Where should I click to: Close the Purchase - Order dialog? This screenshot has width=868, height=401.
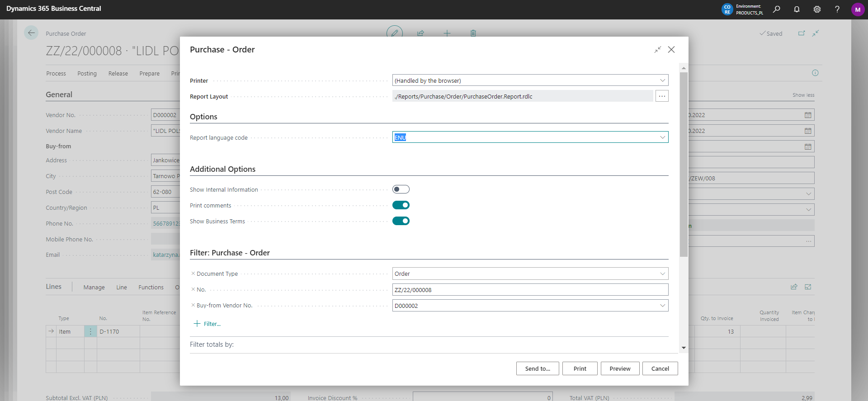671,50
